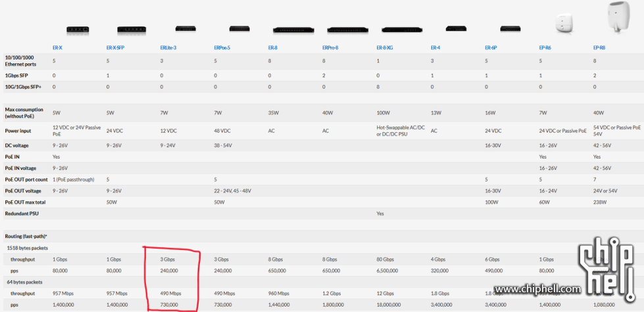Click the '80 Gbps' throughput value
Image resolution: width=644 pixels, height=312 pixels.
(x=385, y=260)
